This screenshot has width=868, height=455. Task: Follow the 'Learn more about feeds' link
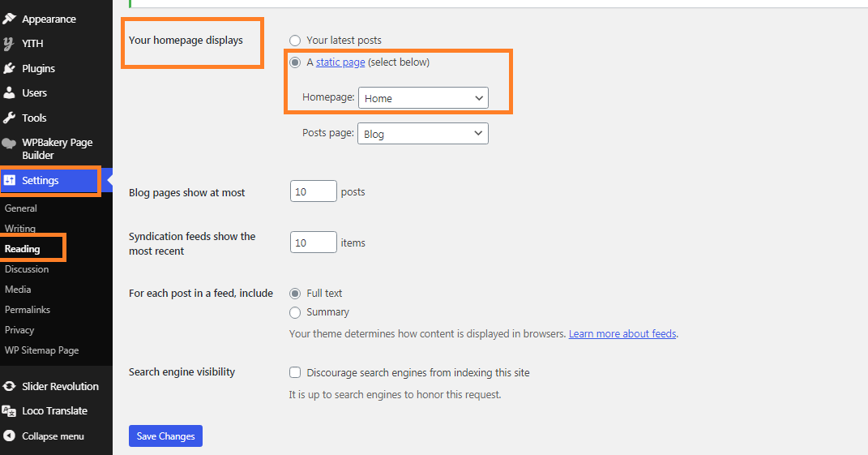pos(622,333)
